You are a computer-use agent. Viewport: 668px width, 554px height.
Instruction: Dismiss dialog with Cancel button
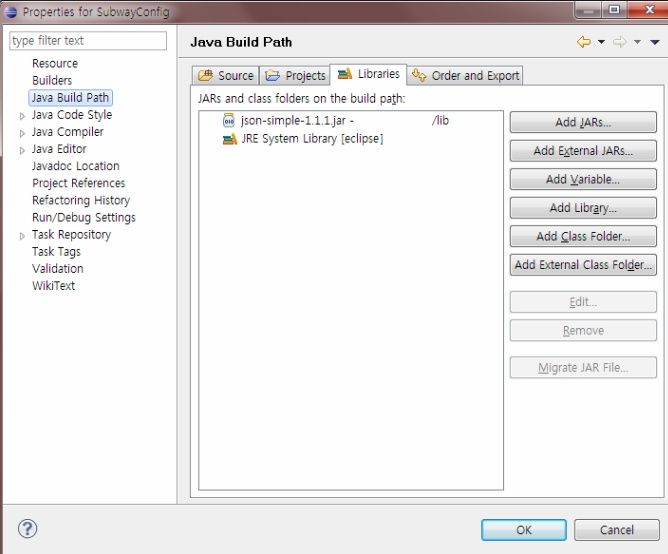pyautogui.click(x=617, y=530)
